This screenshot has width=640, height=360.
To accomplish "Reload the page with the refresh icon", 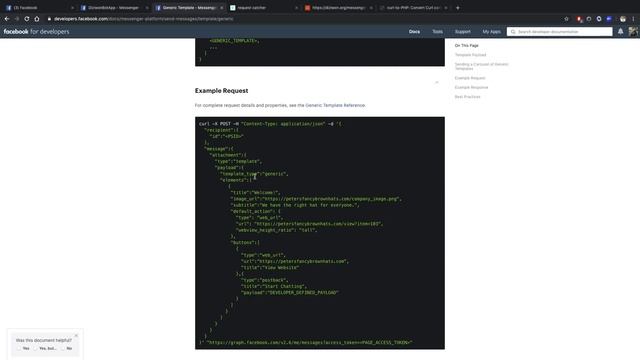I will [27, 19].
